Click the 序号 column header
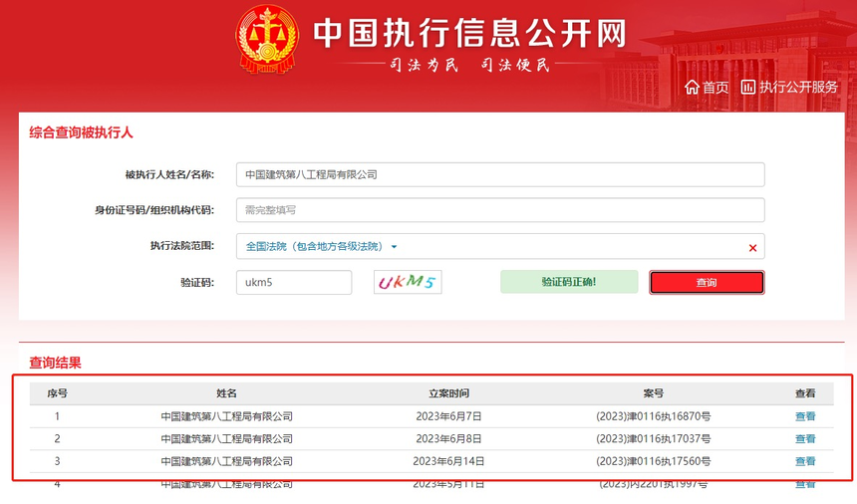857x504 pixels. click(57, 393)
